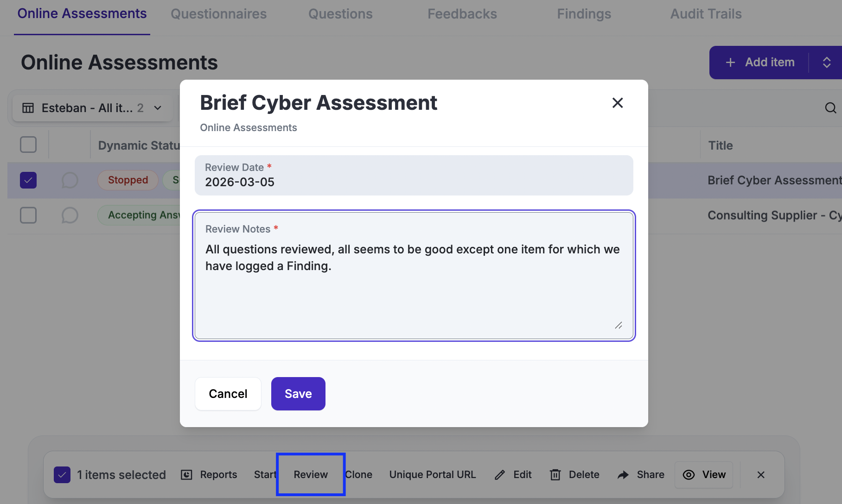Open comments for the Stopped row
842x504 pixels.
pos(70,180)
